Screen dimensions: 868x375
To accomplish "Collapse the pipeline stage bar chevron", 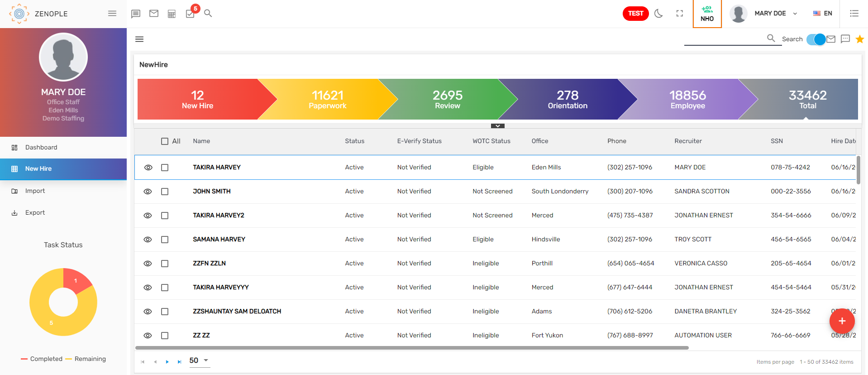I will (497, 126).
